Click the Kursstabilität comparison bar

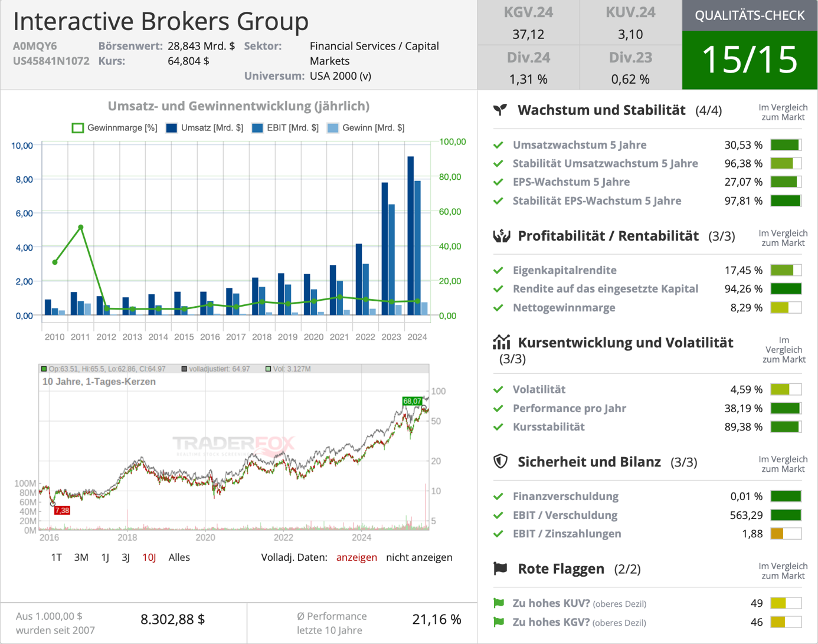tap(786, 427)
